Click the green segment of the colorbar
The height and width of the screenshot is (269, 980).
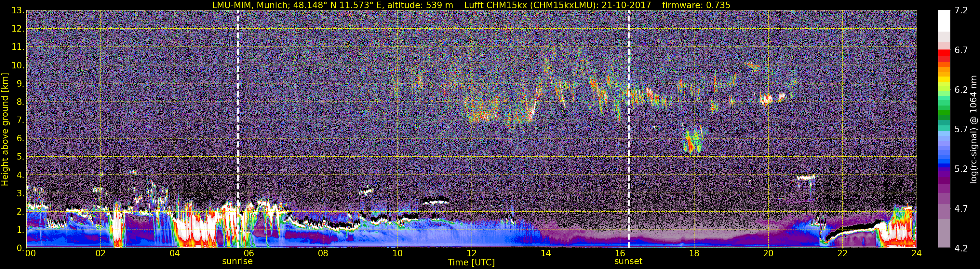(x=944, y=113)
